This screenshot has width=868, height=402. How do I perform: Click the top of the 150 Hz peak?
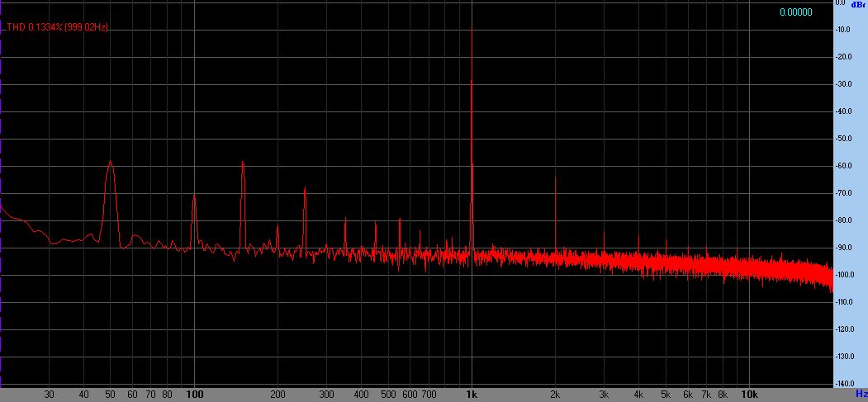coord(243,162)
